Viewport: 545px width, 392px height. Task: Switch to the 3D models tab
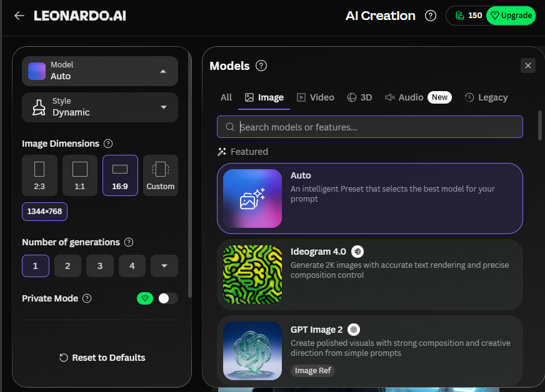360,97
